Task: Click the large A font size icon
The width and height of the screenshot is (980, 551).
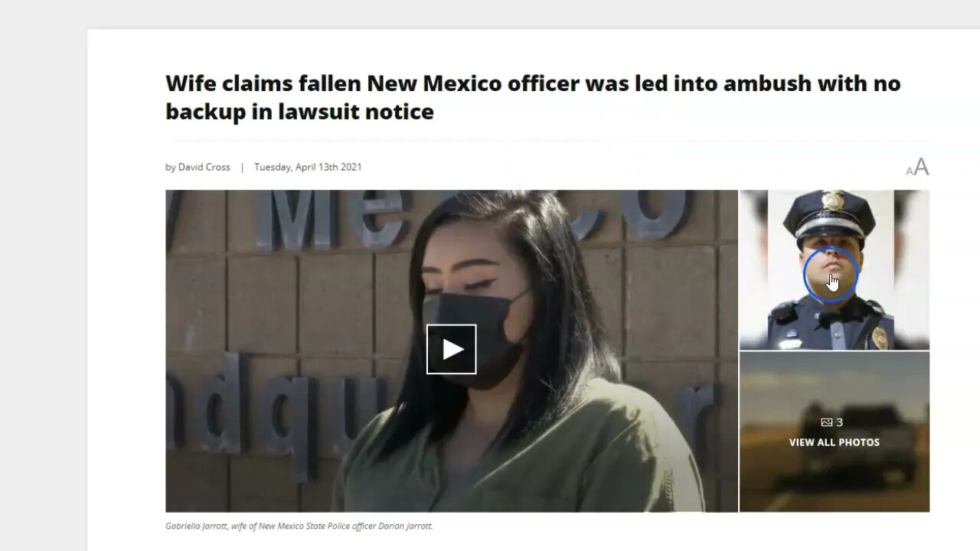Action: [922, 167]
